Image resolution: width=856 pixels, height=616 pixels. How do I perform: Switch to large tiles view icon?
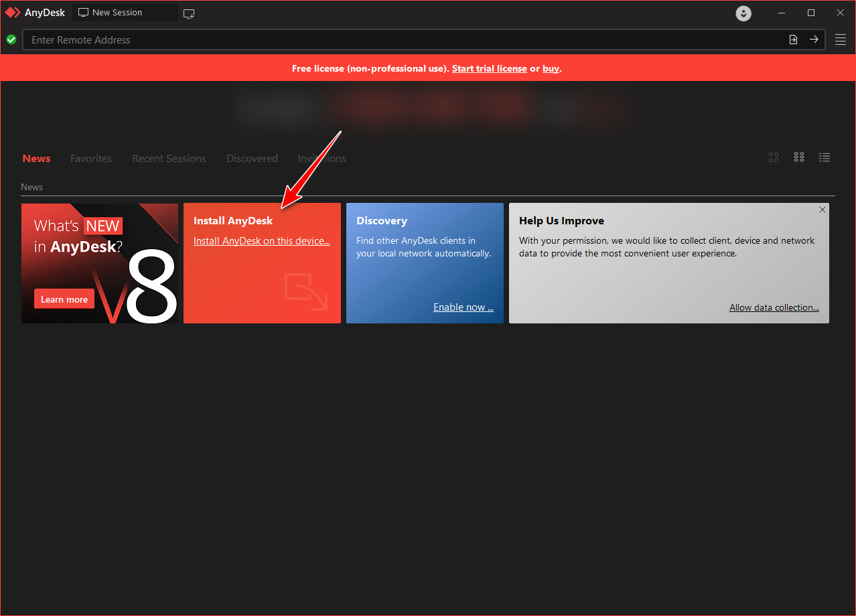tap(774, 157)
